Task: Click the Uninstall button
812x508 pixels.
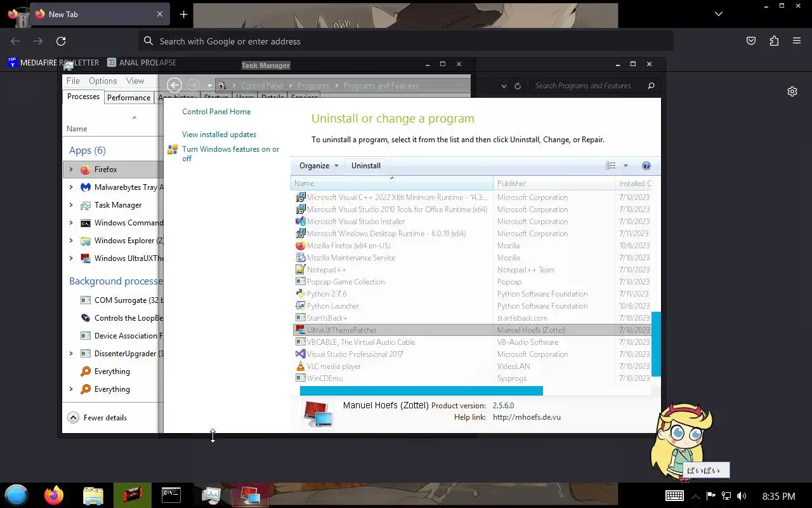Action: pyautogui.click(x=366, y=166)
